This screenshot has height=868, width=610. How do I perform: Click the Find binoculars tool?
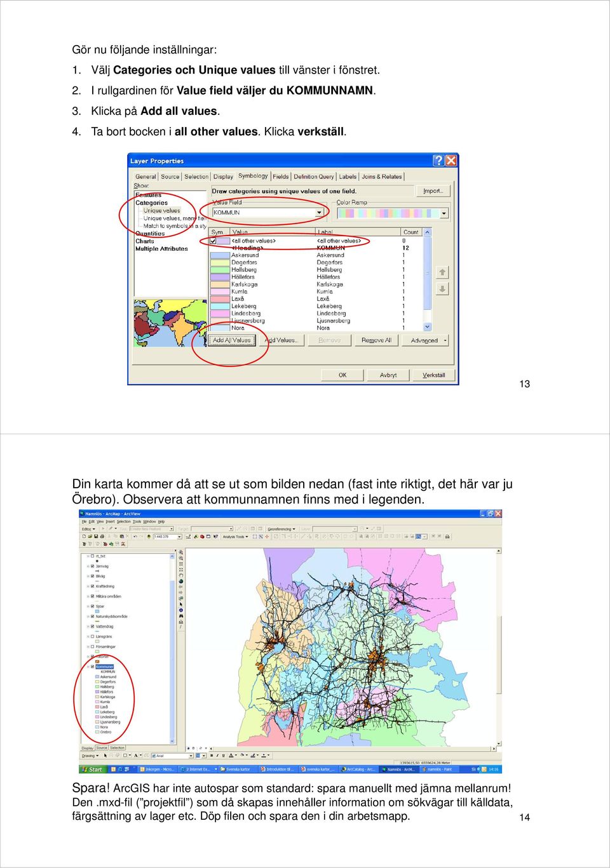pos(181,616)
